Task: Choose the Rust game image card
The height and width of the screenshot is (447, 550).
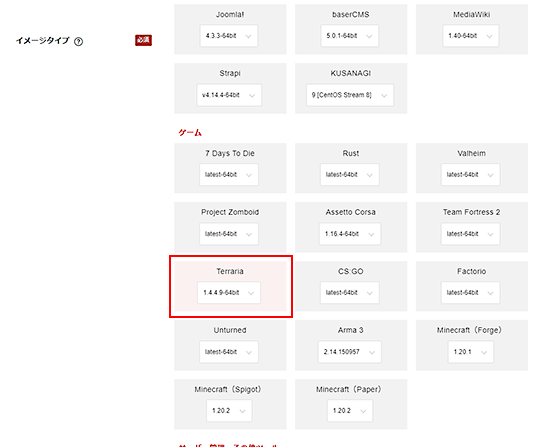Action: point(351,168)
